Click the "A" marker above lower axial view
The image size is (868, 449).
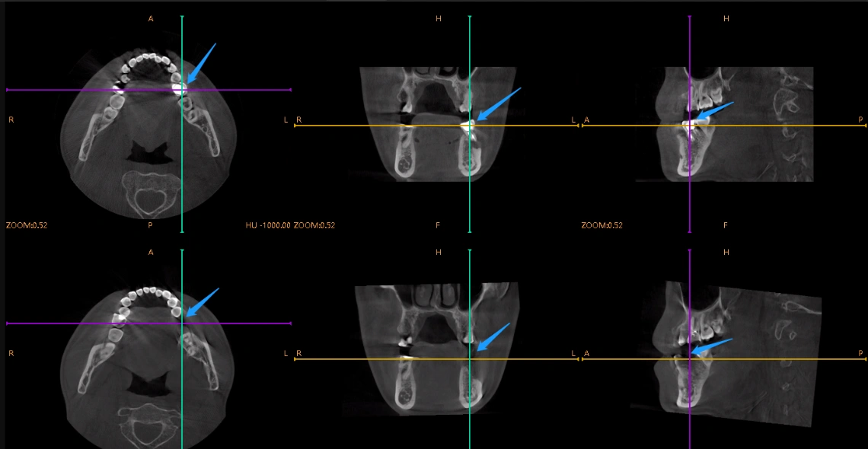click(151, 252)
